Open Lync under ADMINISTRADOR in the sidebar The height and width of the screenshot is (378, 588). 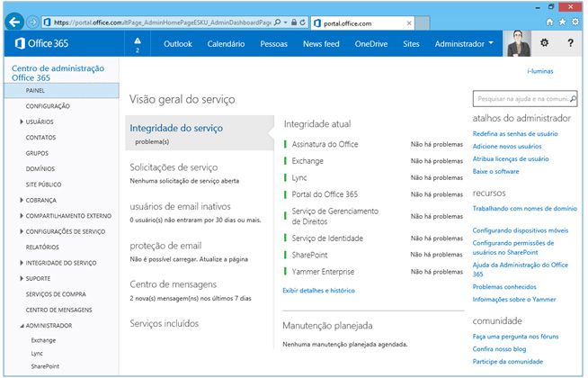click(x=37, y=354)
